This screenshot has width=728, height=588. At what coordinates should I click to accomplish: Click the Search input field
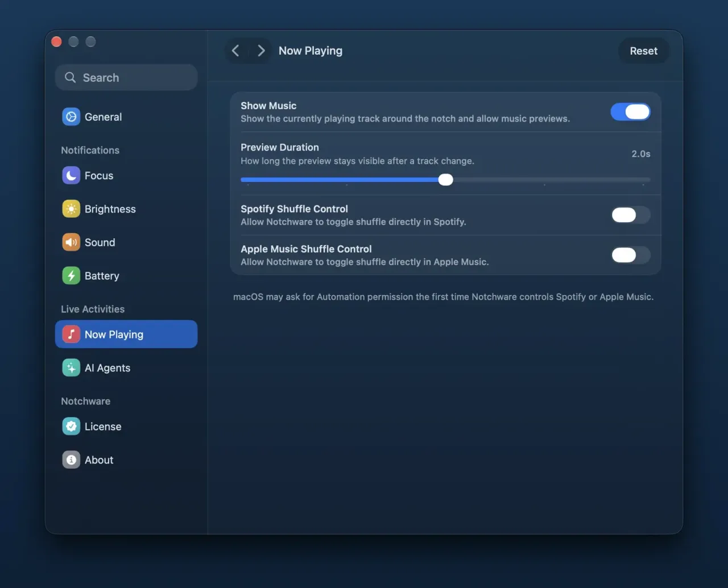tap(126, 77)
